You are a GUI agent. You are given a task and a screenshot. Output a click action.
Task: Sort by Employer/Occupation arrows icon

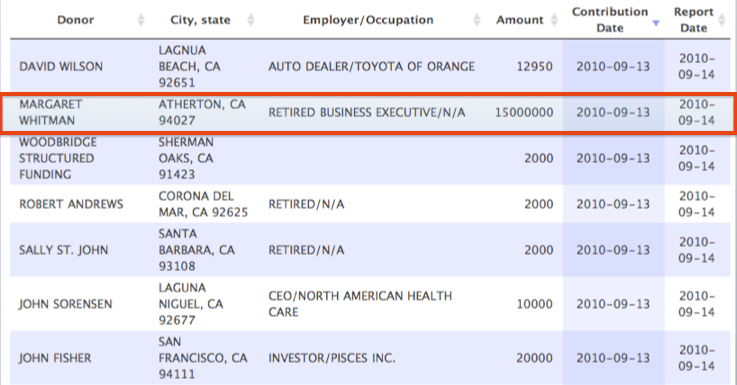[x=477, y=20]
